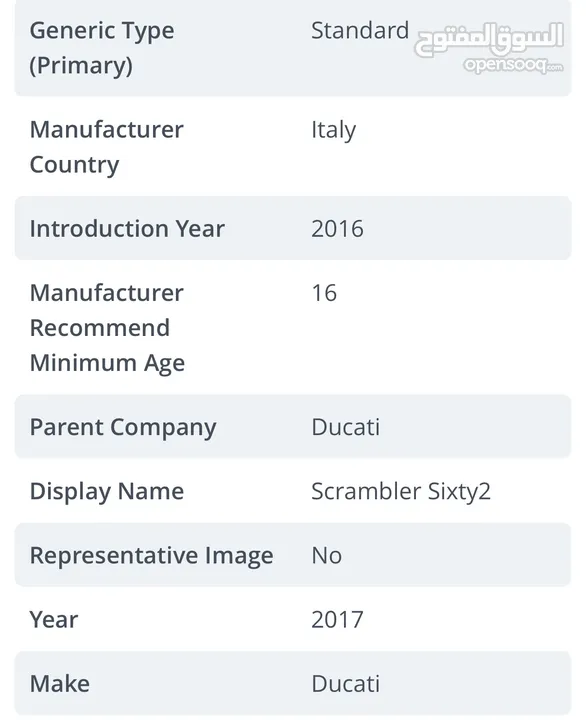Select the Make row label

point(60,684)
